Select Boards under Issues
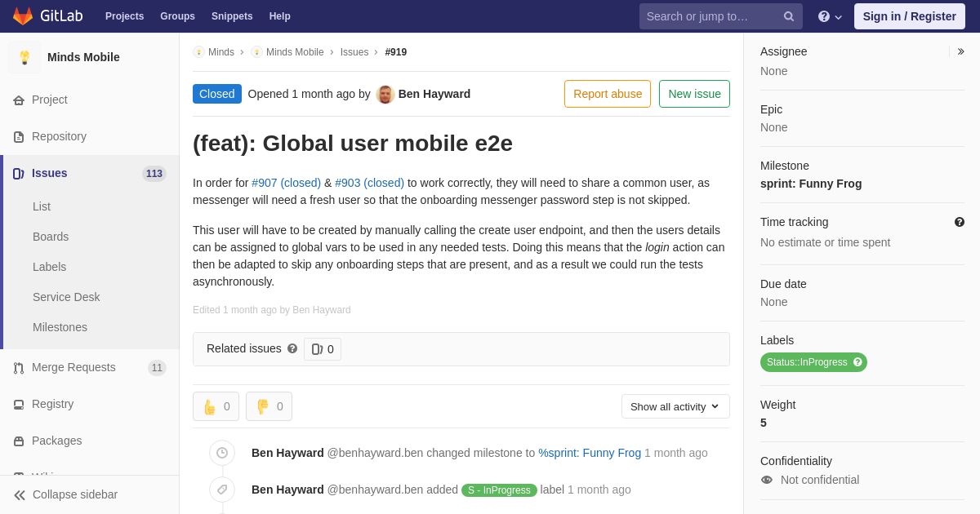This screenshot has height=514, width=980. 51,237
